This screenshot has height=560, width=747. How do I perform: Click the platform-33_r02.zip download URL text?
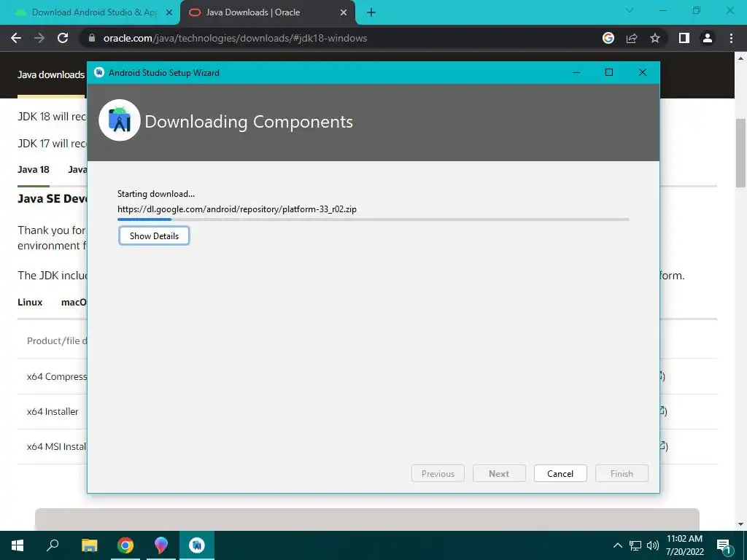click(237, 209)
